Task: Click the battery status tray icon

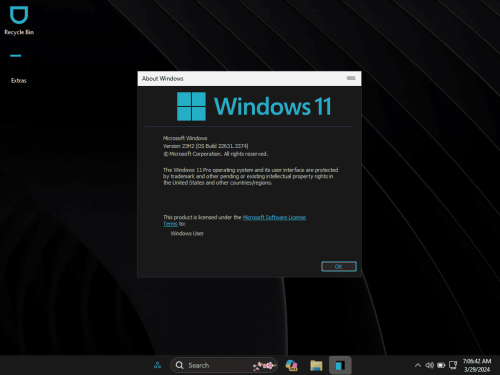Action: click(x=441, y=365)
